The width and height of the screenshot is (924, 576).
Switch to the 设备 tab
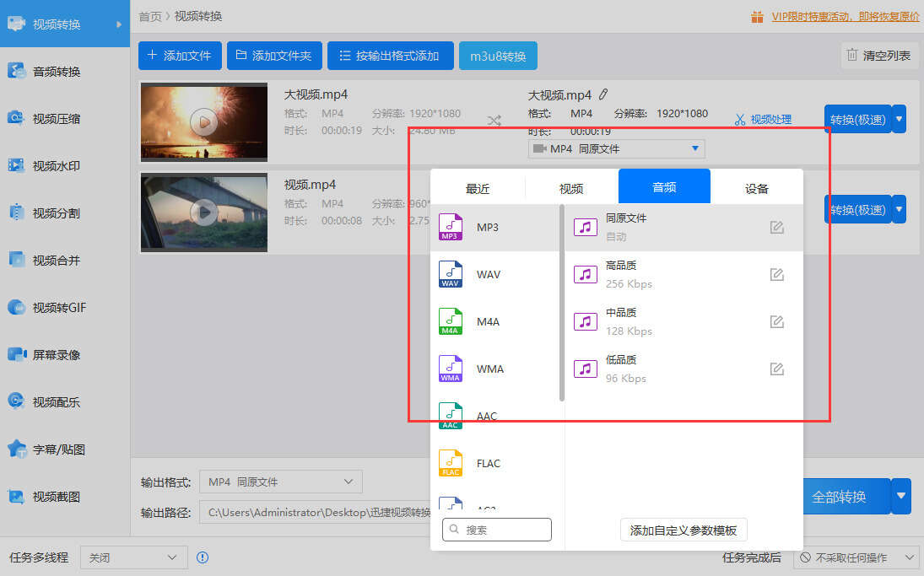click(757, 188)
